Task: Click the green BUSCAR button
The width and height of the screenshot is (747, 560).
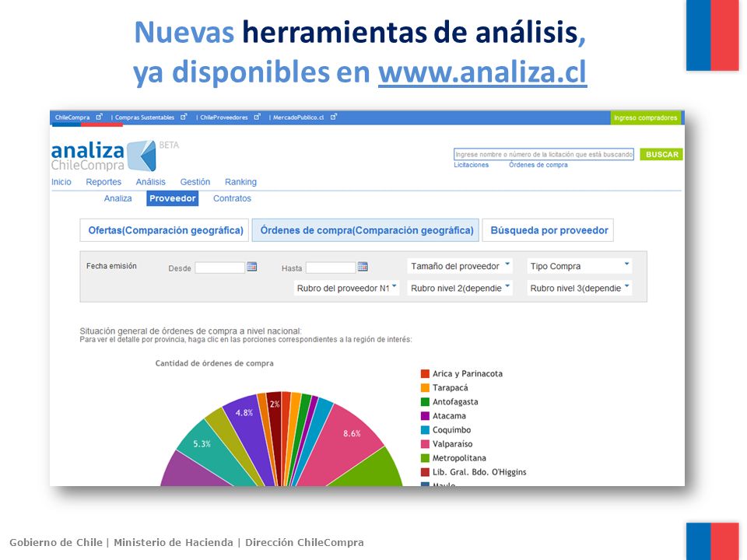Action: [661, 154]
